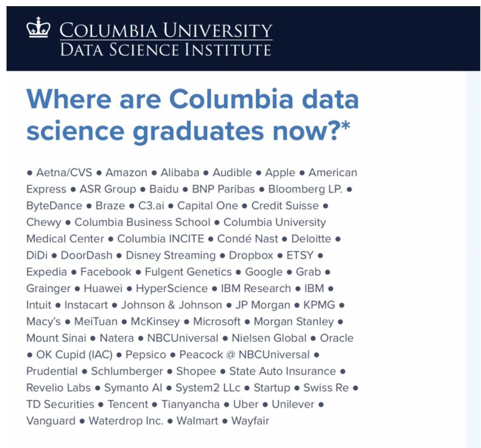Click on Morgan Stanley

[294, 322]
